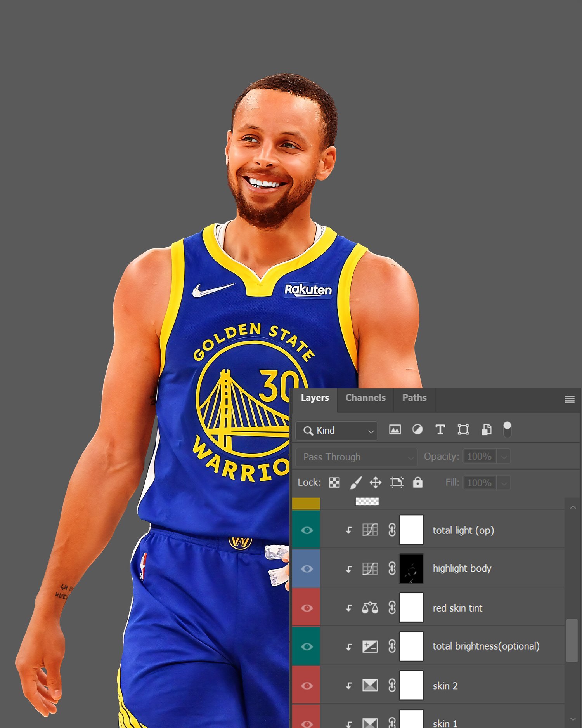Unlink mask on skin 2 layer
The image size is (582, 728).
(x=392, y=685)
